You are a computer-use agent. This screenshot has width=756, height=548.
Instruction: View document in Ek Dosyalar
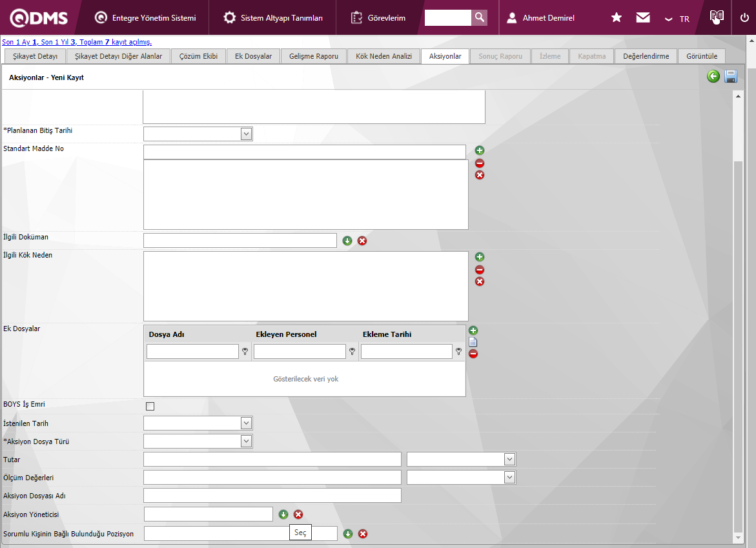[473, 341]
